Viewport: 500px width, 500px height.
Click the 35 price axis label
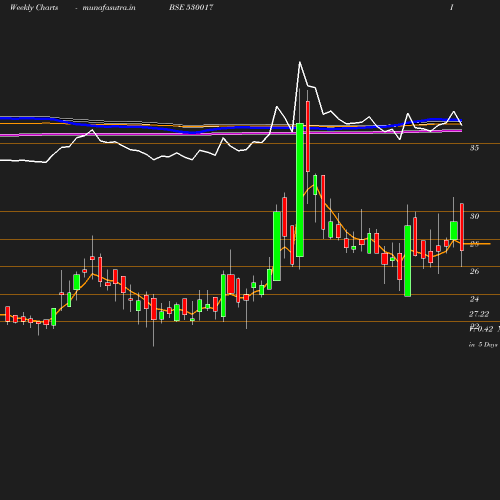[x=474, y=148]
